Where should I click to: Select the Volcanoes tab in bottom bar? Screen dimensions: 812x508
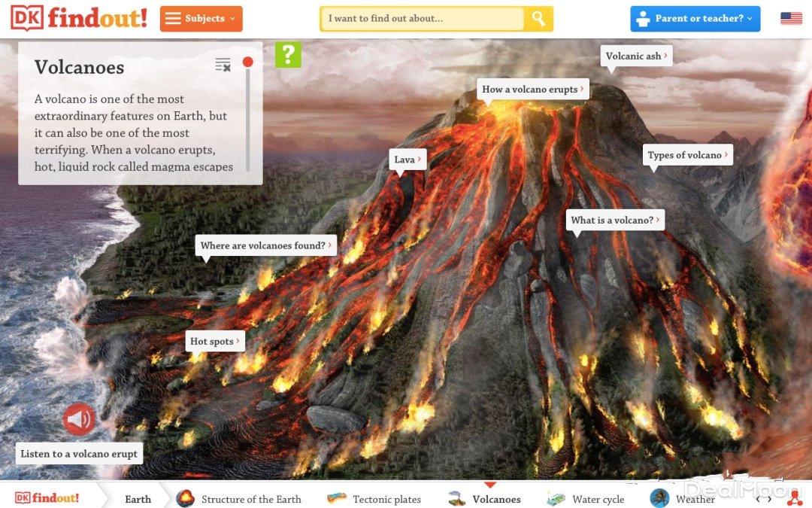[x=496, y=499]
